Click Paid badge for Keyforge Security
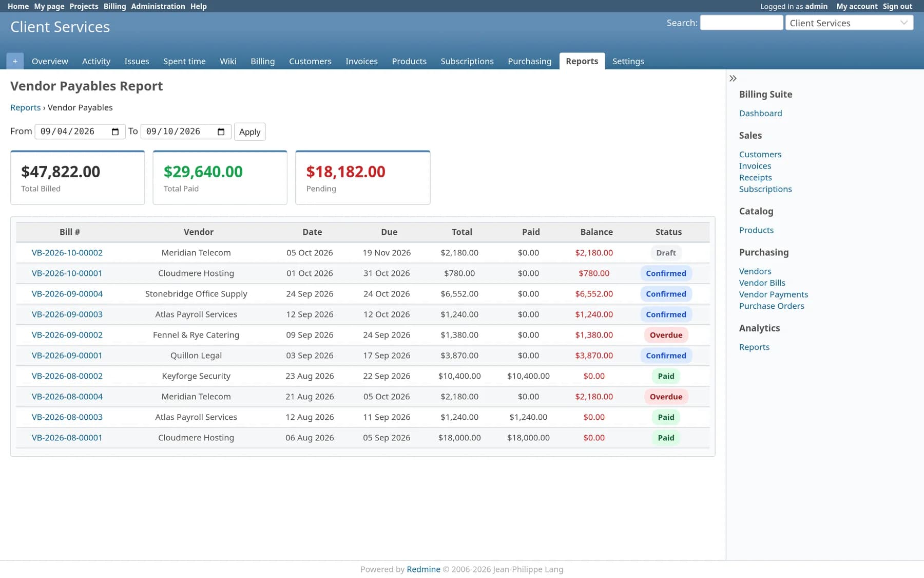Viewport: 924px width, 578px height. pyautogui.click(x=666, y=376)
